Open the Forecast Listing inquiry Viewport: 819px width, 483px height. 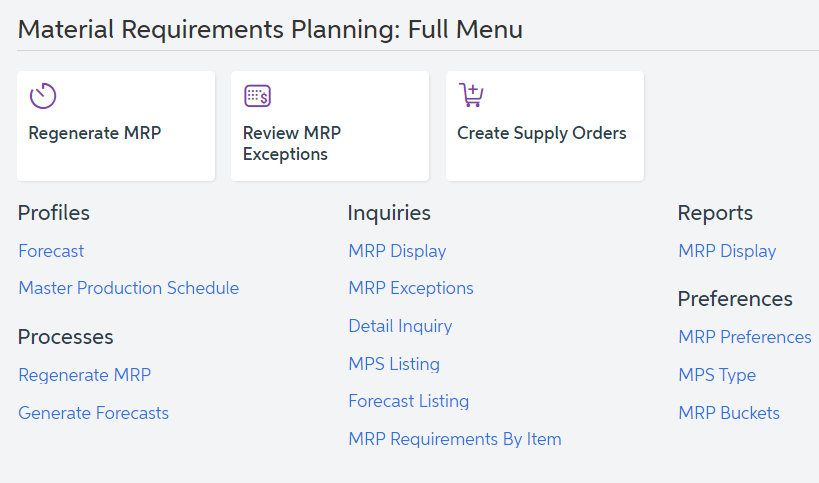[408, 401]
